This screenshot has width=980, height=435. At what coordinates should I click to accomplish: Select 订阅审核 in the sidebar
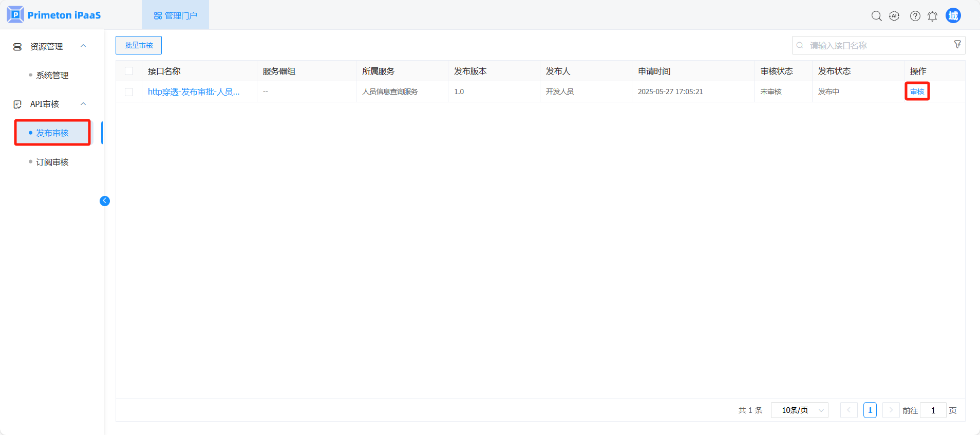point(52,162)
